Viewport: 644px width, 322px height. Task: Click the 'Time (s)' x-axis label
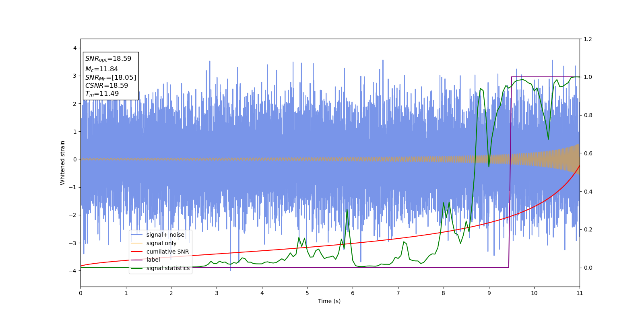tap(329, 301)
